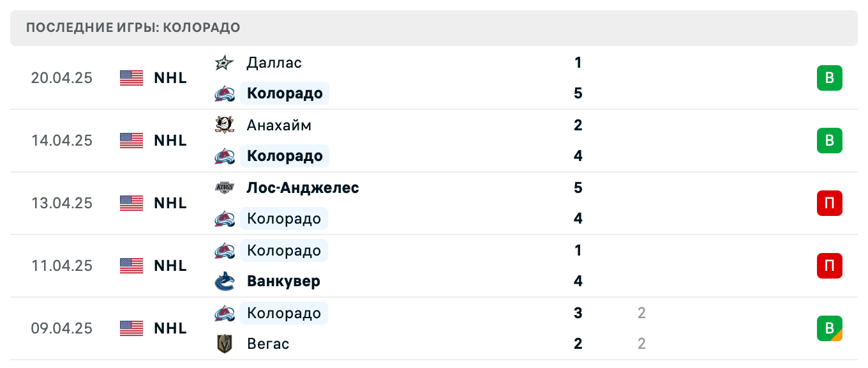Open the Вегас team link

click(x=268, y=344)
